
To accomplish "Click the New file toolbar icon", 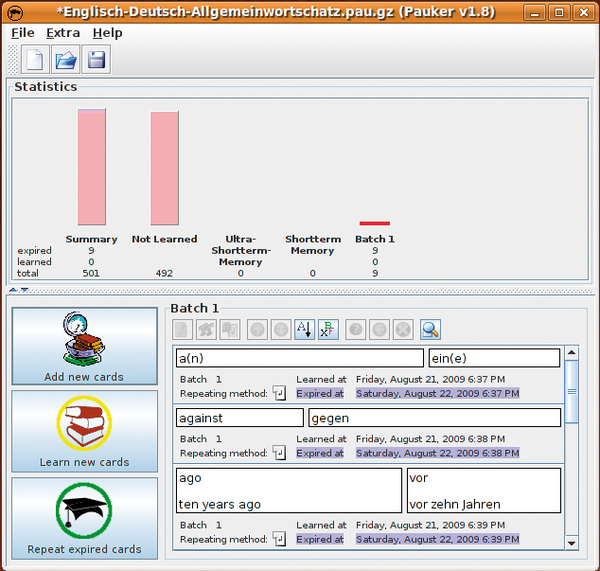I will coord(35,59).
